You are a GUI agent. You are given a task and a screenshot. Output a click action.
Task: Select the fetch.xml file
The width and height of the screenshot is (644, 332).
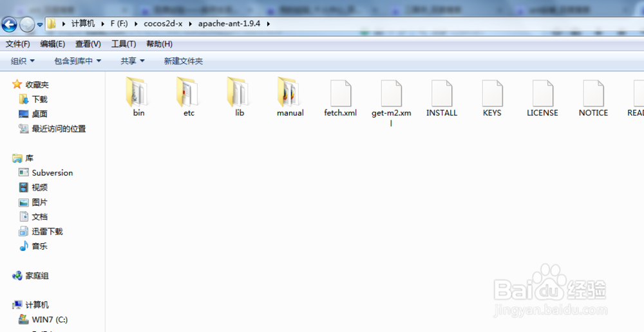[x=341, y=98]
